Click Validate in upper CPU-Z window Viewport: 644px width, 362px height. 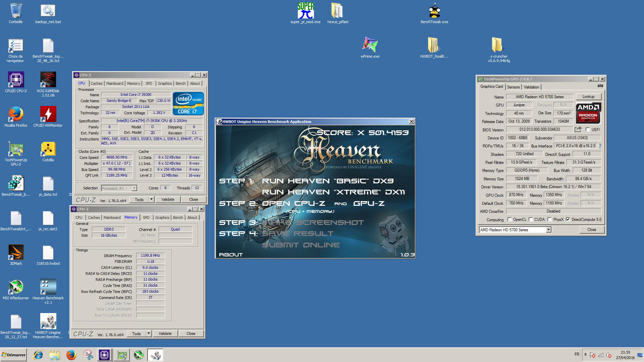point(168,199)
